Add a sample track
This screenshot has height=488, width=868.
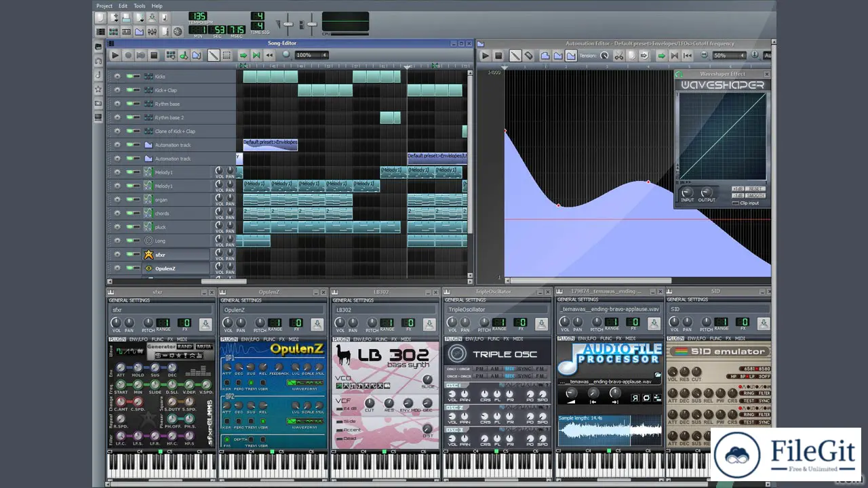point(184,55)
